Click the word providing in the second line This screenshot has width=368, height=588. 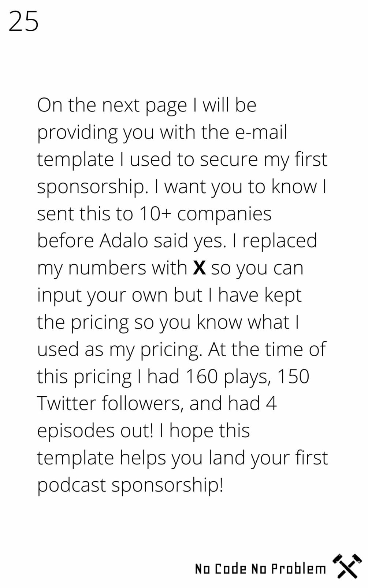point(78,133)
